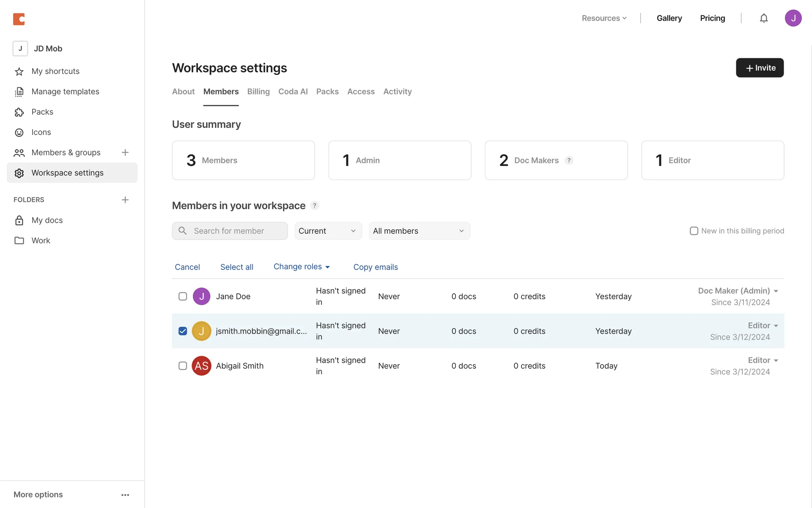
Task: Open notifications bell icon
Action: (763, 18)
